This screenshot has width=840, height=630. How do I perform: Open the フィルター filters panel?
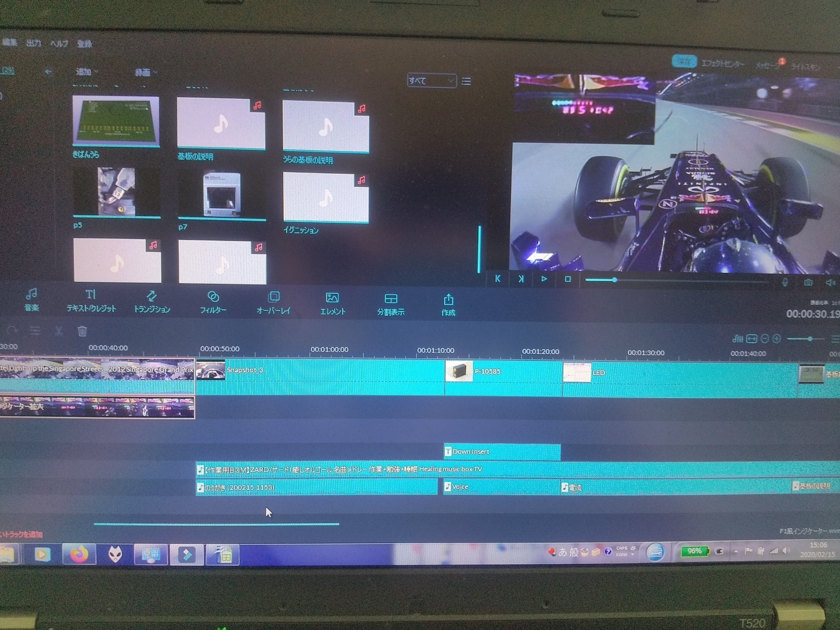coord(213,302)
